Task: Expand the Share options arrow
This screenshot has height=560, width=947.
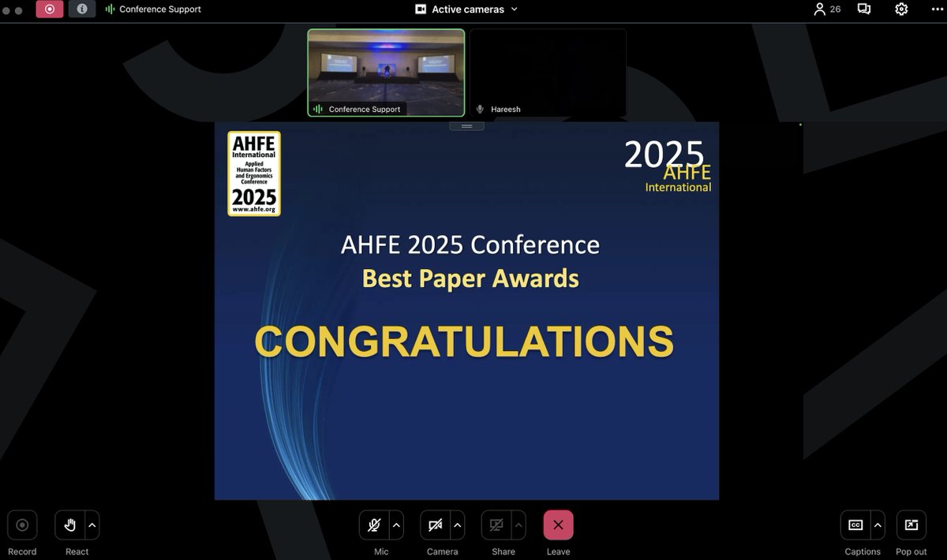Action: point(518,525)
